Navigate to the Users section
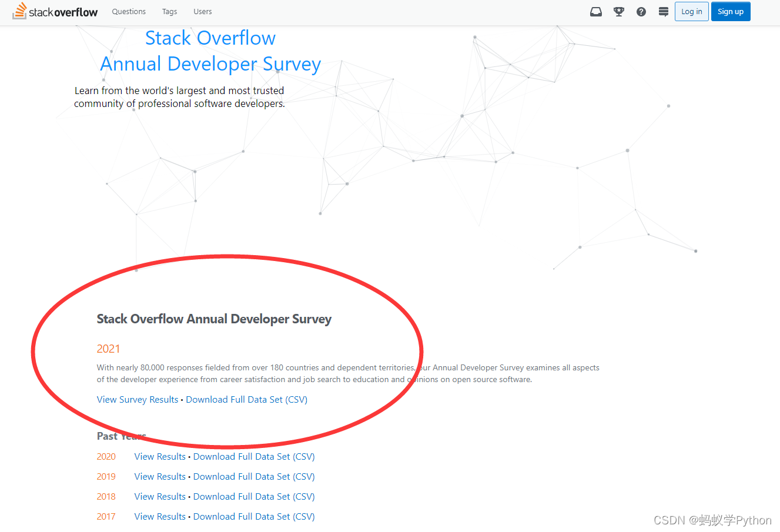 [x=202, y=11]
